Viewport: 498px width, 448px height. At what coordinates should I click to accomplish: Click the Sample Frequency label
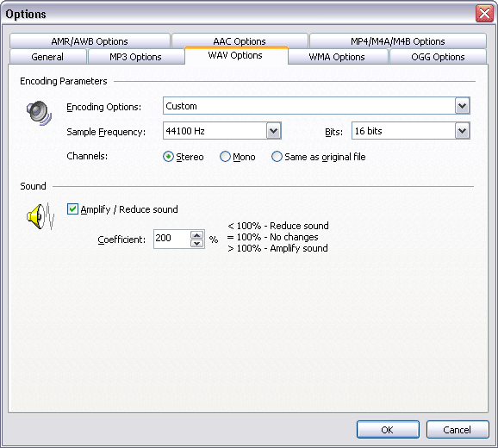coord(106,132)
